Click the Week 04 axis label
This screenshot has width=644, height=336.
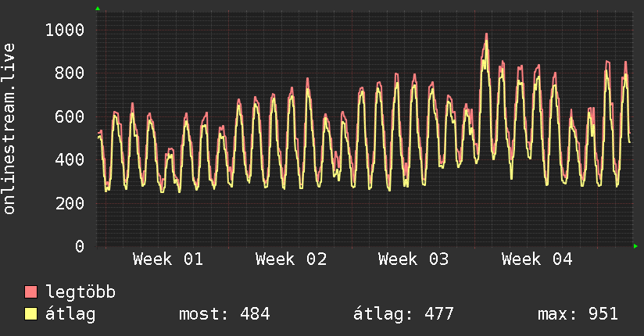537,259
